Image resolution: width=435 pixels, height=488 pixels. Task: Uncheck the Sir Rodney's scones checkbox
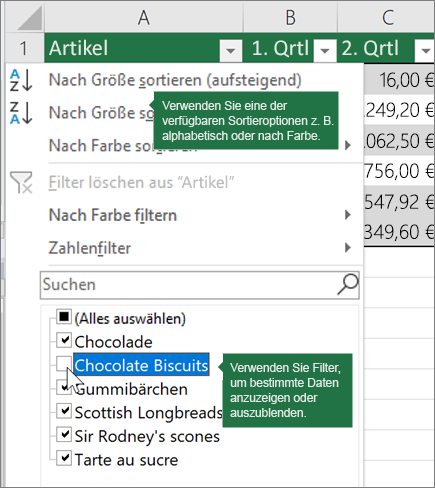click(x=64, y=435)
